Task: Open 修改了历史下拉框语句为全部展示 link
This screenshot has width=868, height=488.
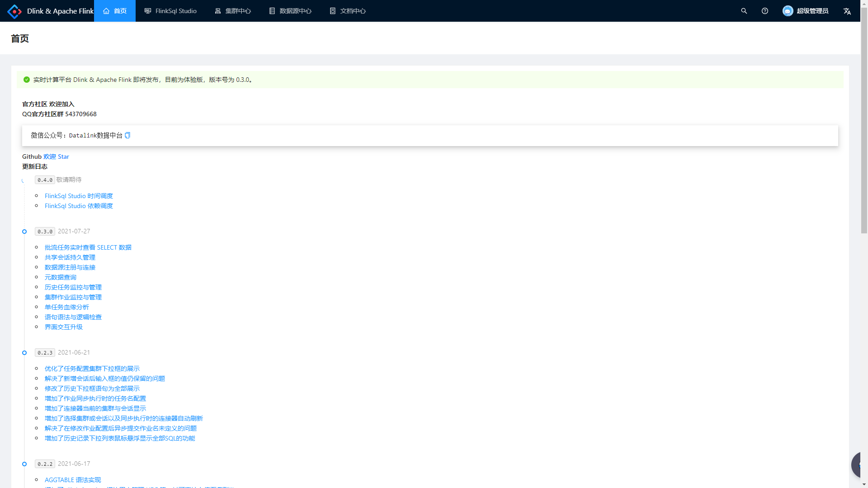Action: pyautogui.click(x=92, y=389)
